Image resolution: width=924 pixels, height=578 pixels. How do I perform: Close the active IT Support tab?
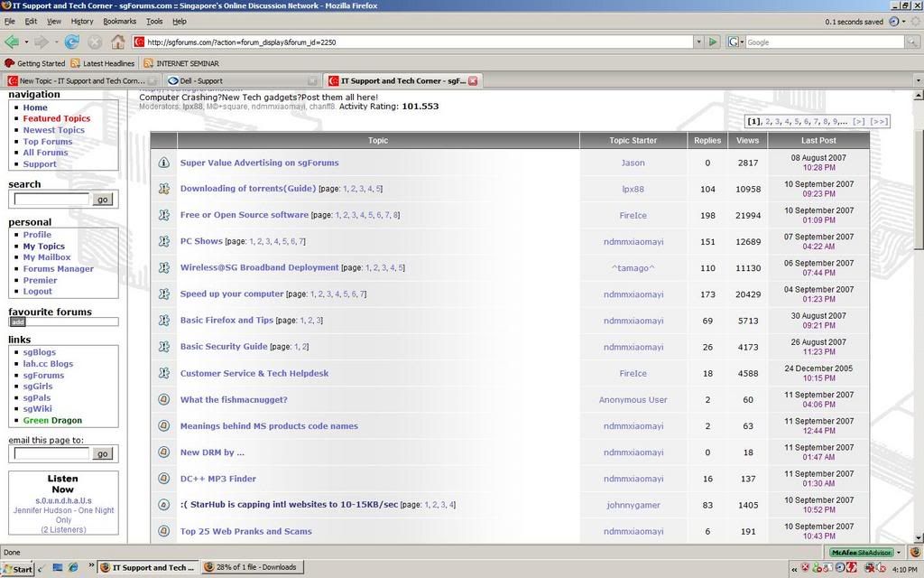(x=472, y=80)
